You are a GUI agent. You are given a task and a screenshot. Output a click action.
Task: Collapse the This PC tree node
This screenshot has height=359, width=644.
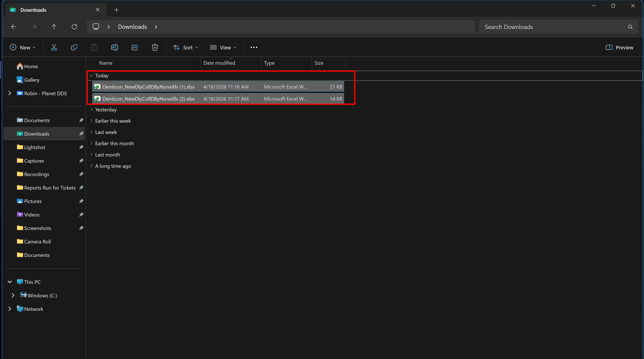click(x=10, y=282)
